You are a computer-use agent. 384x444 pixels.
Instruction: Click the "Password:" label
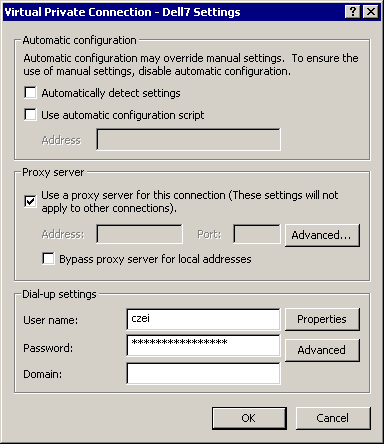(x=48, y=348)
